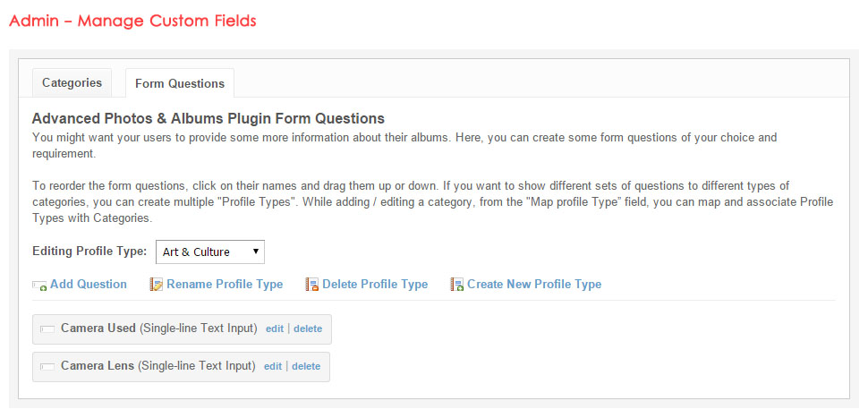Click the Delete Profile Type link text
This screenshot has height=418, width=868.
[x=375, y=285]
